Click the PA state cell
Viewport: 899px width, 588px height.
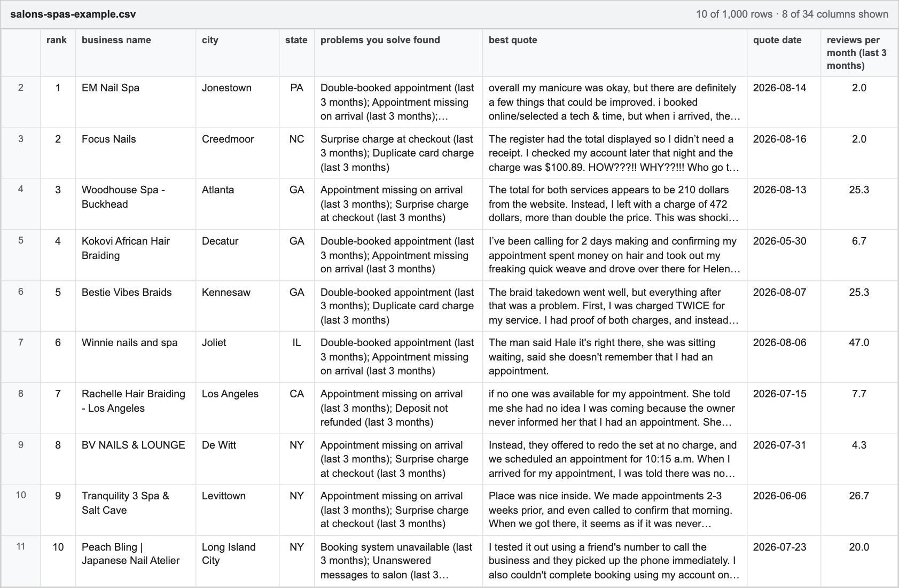[296, 101]
